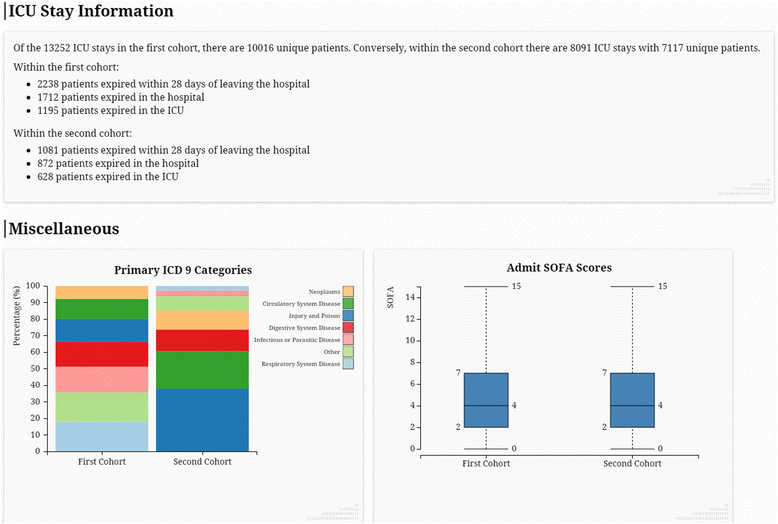This screenshot has width=778, height=524.
Task: Click the green segment in Second Cohort bar
Action: [x=202, y=370]
